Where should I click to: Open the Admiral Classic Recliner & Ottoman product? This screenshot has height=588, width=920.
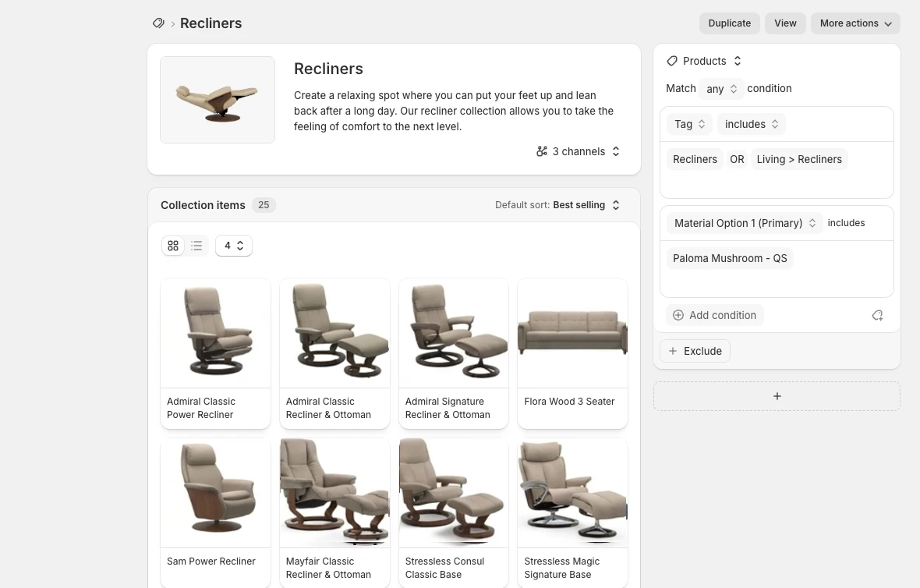click(x=334, y=353)
